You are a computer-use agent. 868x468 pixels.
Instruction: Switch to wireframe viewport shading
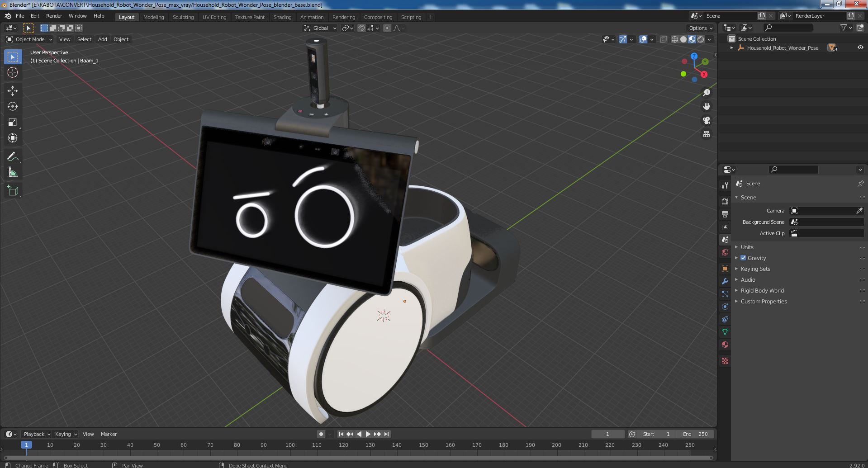click(x=675, y=39)
